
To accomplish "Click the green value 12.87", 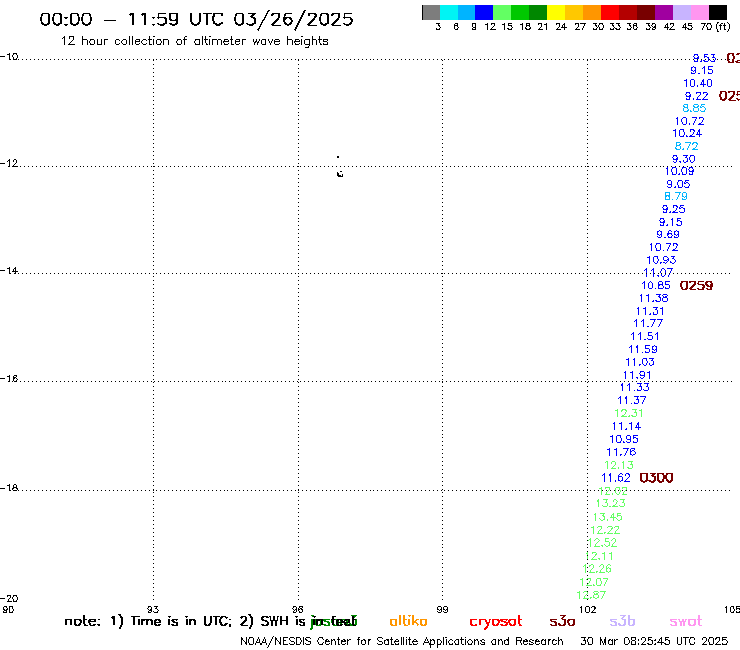I will tap(591, 595).
